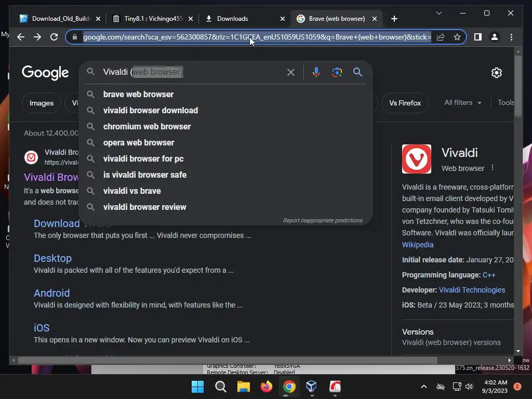
Task: Switch to Chrome in the taskbar
Action: click(x=289, y=387)
